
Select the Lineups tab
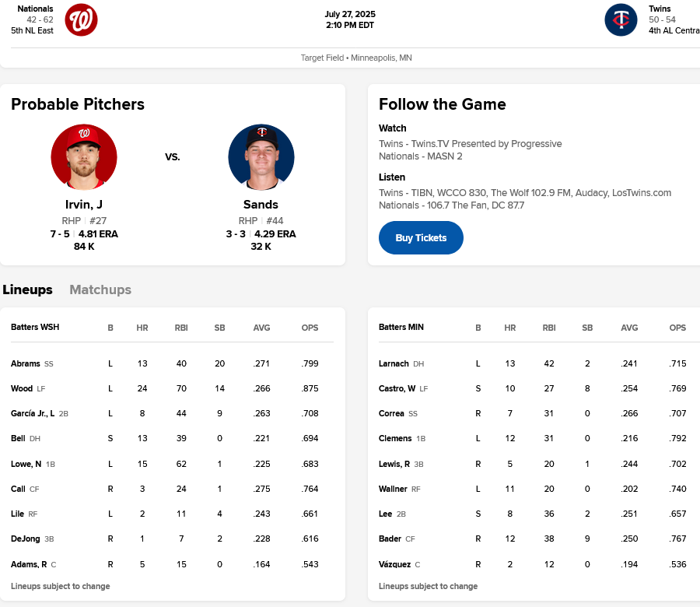(28, 289)
